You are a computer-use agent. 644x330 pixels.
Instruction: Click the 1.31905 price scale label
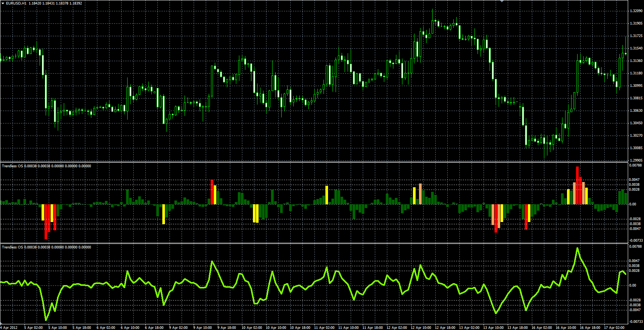tap(636, 23)
